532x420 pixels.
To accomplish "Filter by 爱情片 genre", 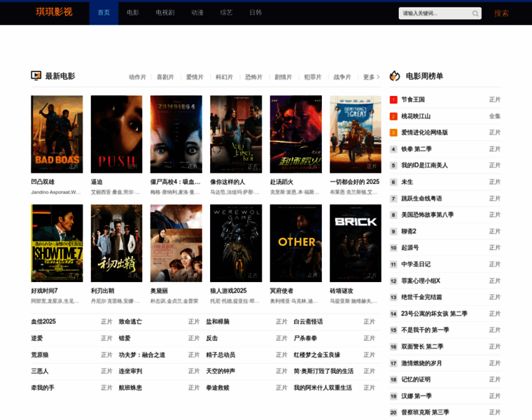I will (x=195, y=77).
